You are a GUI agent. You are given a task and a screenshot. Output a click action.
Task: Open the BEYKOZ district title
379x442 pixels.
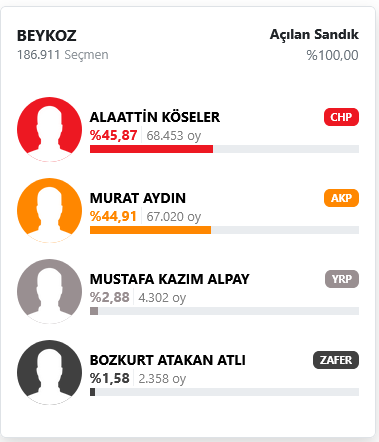tap(47, 36)
